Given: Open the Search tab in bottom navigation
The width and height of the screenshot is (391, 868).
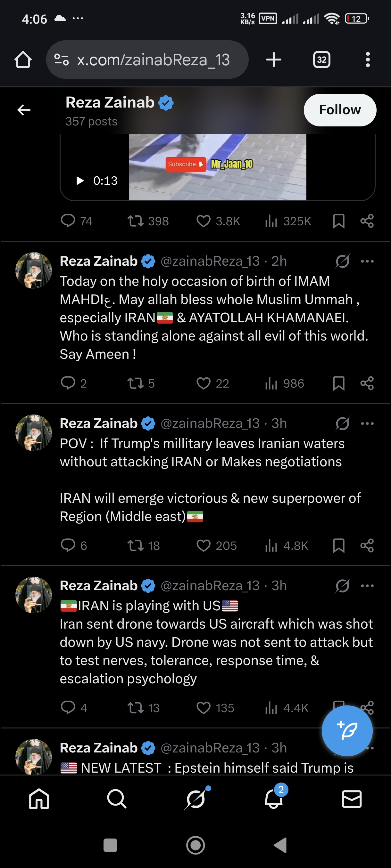Looking at the screenshot, I should 117,799.
